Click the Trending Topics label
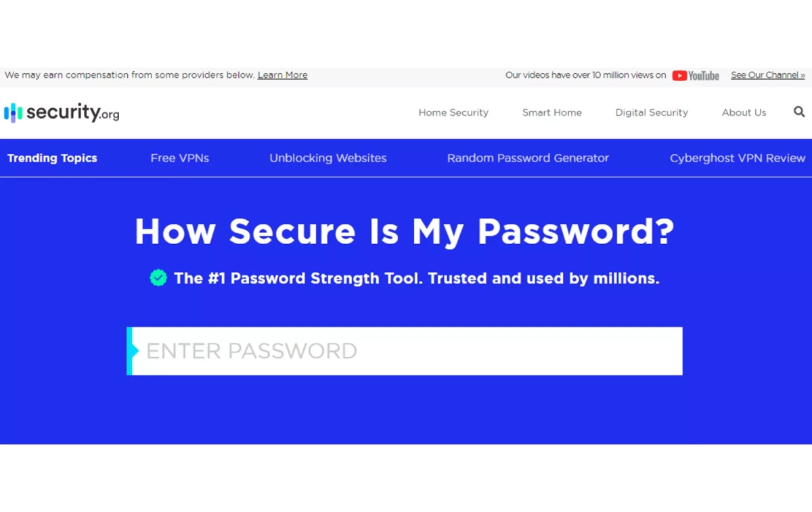 [52, 158]
